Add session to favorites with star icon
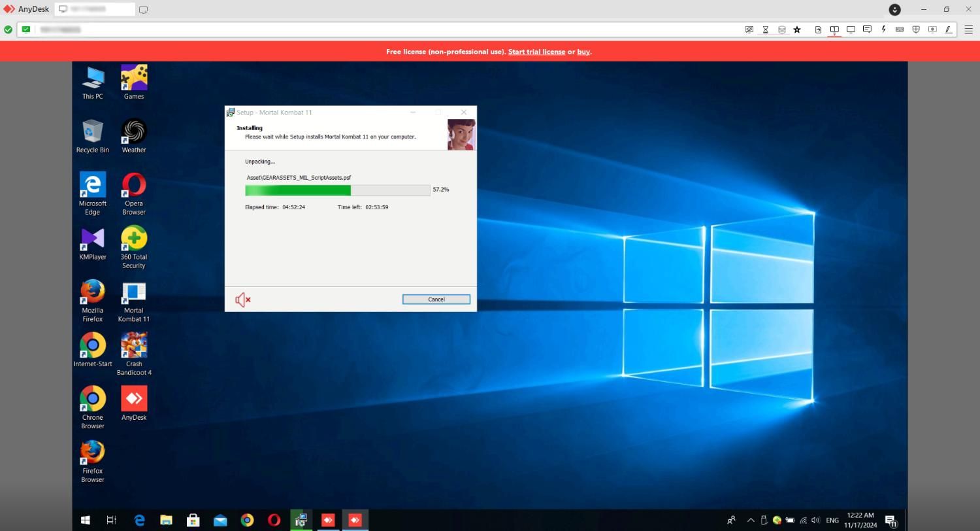This screenshot has height=531, width=980. click(797, 29)
